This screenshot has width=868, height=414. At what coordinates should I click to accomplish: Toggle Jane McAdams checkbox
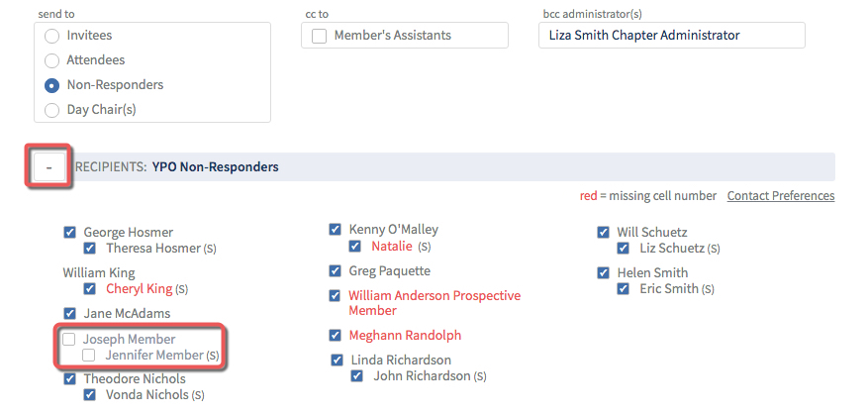69,313
